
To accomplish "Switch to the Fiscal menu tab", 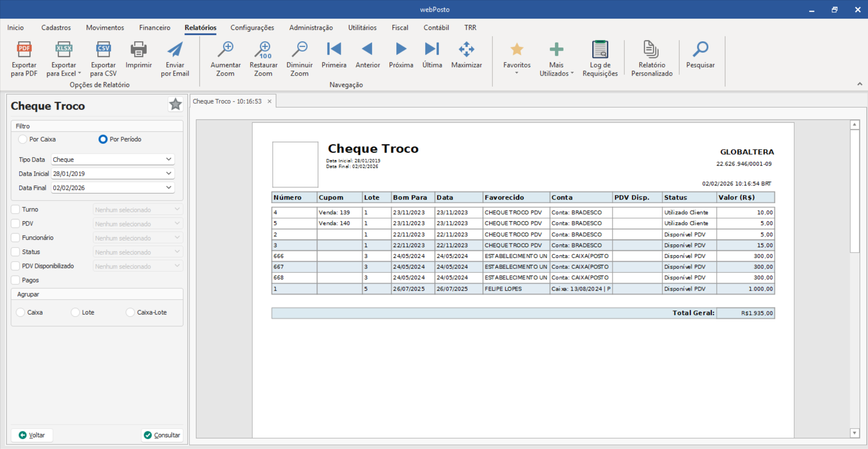I will click(400, 28).
